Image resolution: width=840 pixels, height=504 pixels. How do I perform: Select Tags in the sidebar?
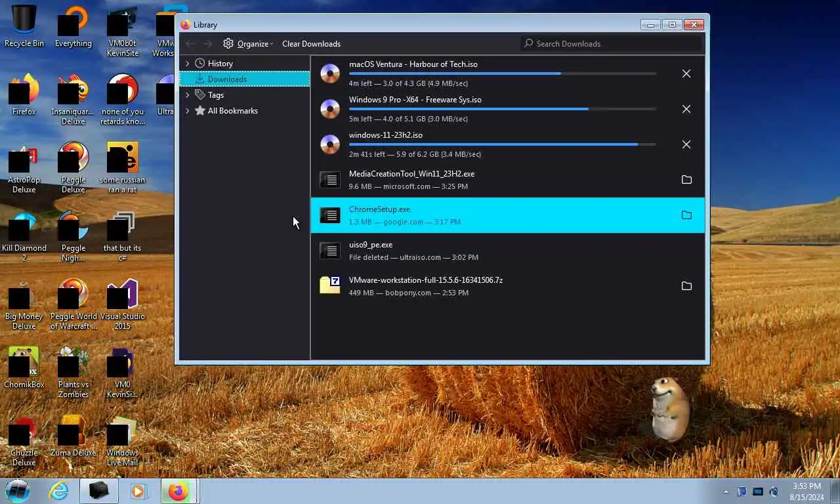point(244,95)
